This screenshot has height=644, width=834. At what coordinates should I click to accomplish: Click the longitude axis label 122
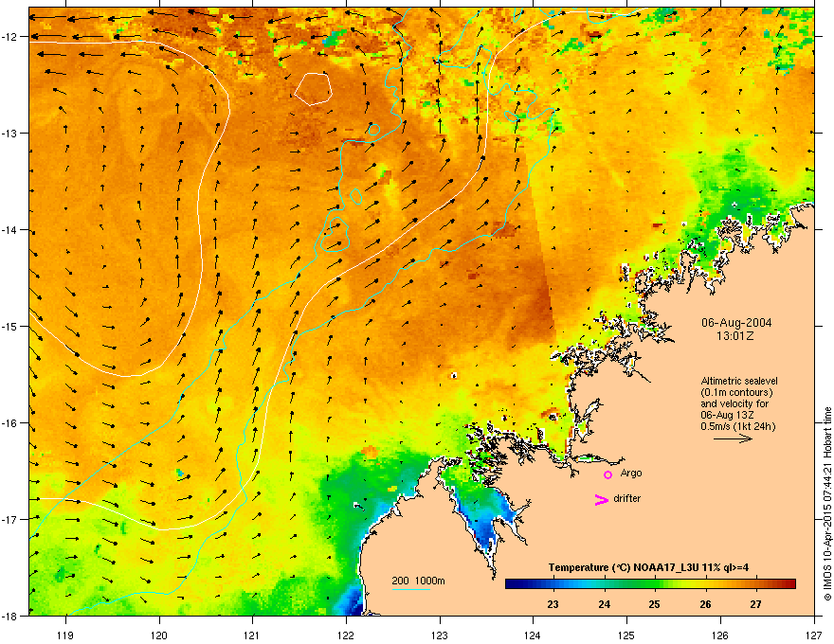coord(346,635)
